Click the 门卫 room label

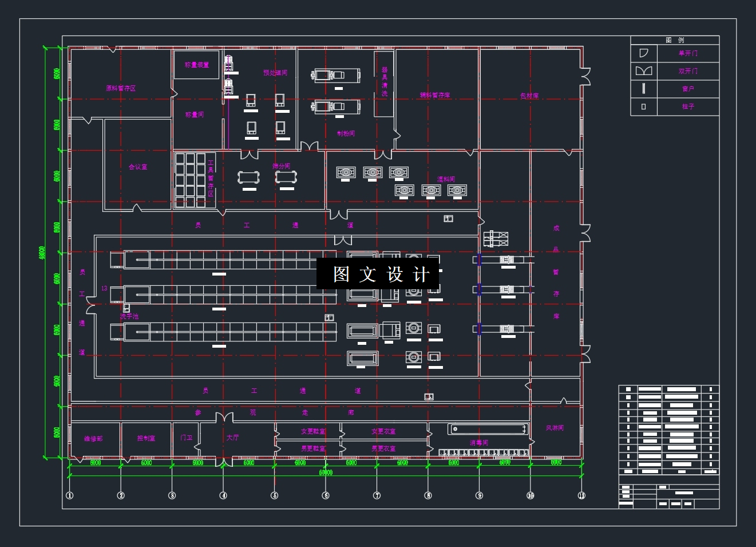click(187, 438)
